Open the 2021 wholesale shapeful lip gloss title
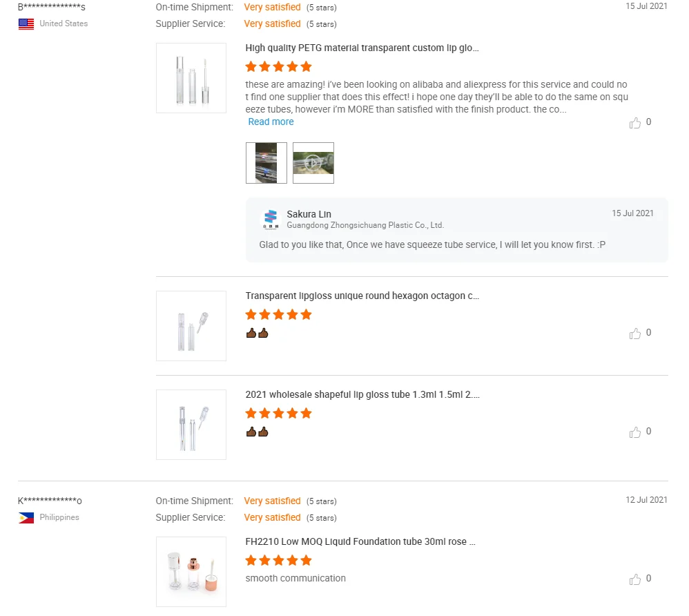Image resolution: width=689 pixels, height=616 pixels. 362,394
